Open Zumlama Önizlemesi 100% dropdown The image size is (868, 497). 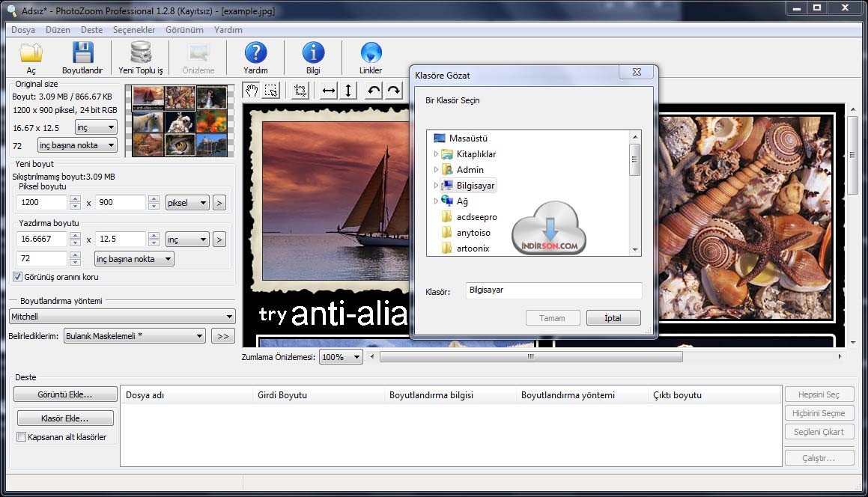341,357
